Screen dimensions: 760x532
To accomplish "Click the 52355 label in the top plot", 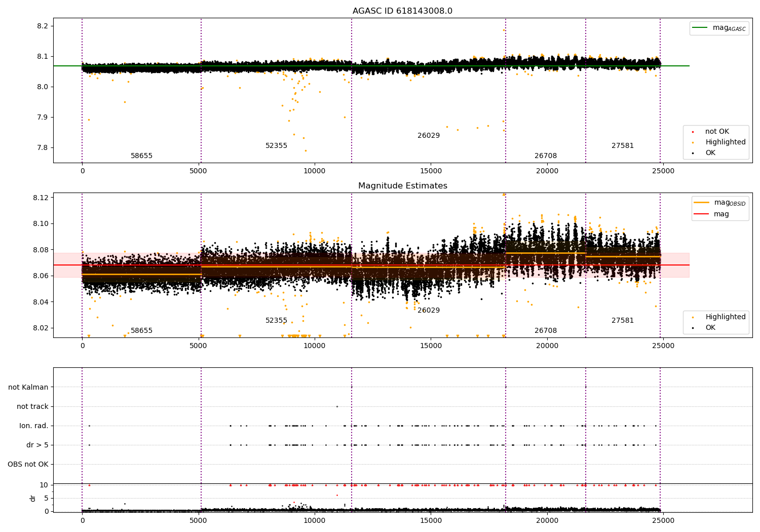I will pyautogui.click(x=276, y=146).
